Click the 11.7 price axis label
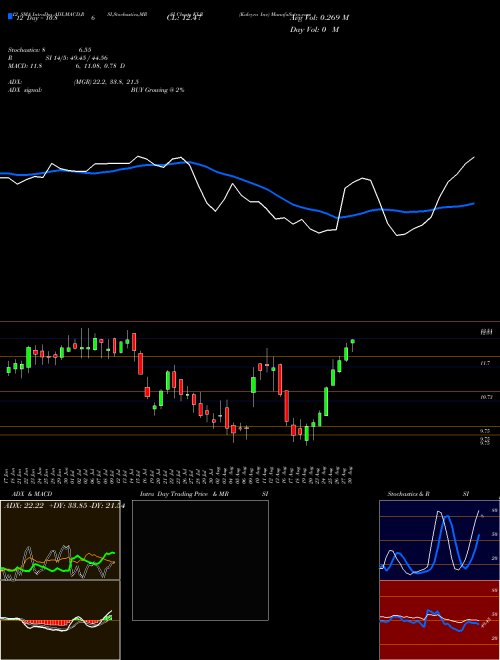This screenshot has height=660, width=500. (485, 362)
